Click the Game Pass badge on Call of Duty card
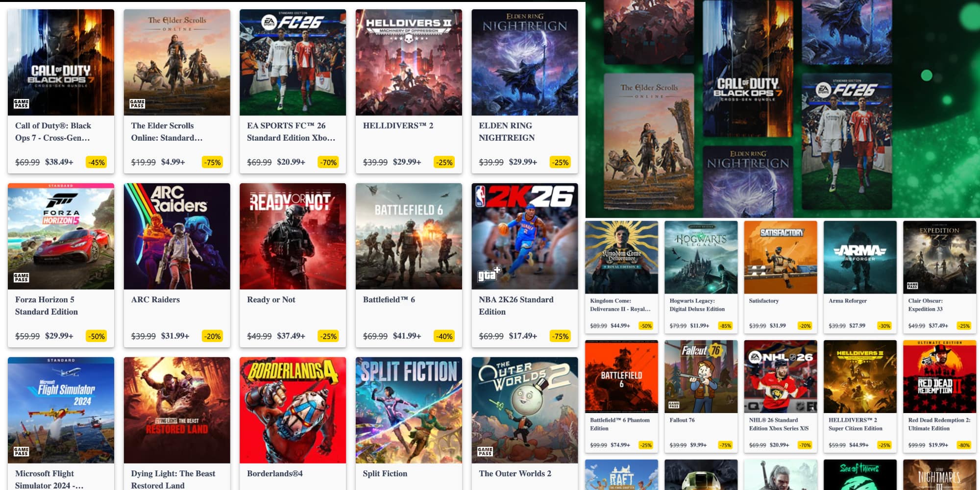This screenshot has height=490, width=980. (21, 104)
